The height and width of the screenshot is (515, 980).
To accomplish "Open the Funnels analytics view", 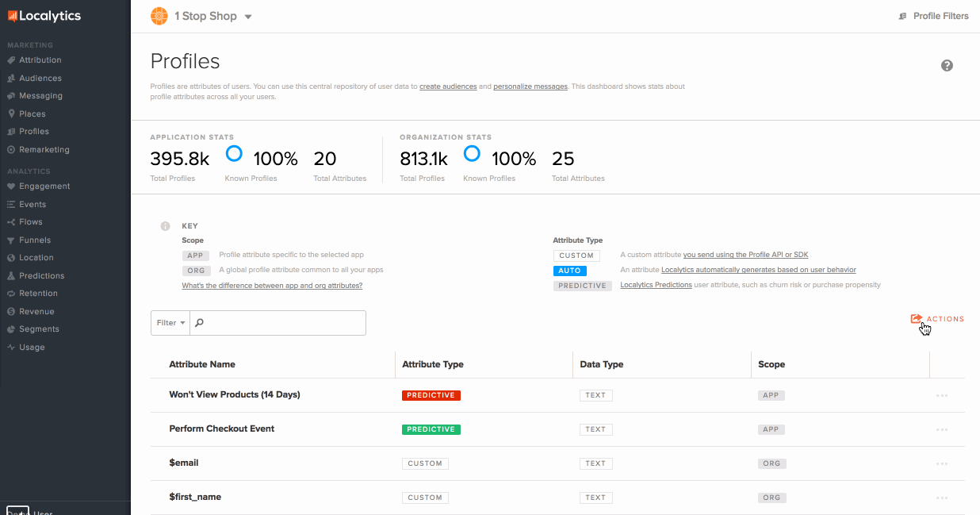I will pos(36,240).
